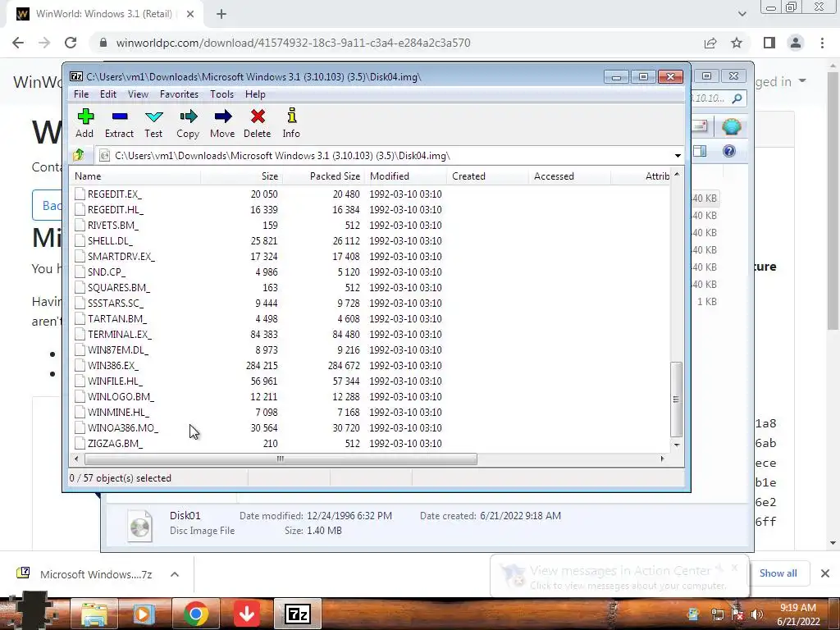Click volume speaker tray icon
The width and height of the screenshot is (840, 630).
point(756,614)
